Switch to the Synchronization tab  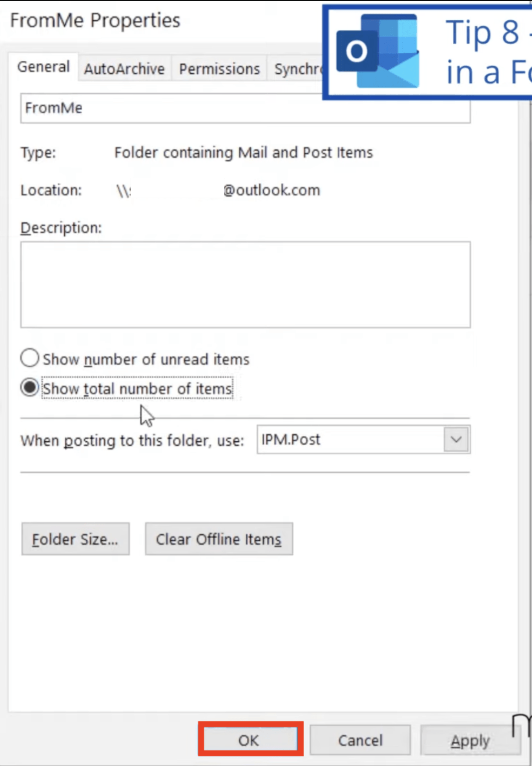(x=299, y=68)
